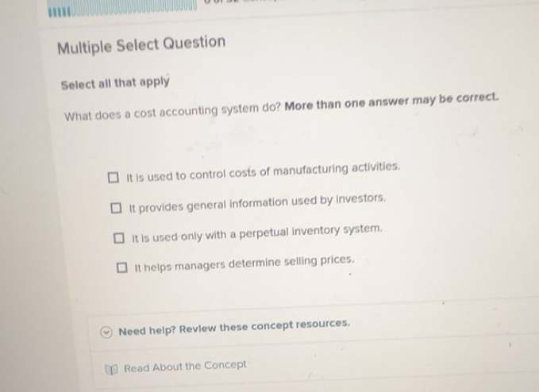Click the dark filled segments of the progress bar
This screenshot has width=539, height=392.
point(58,11)
